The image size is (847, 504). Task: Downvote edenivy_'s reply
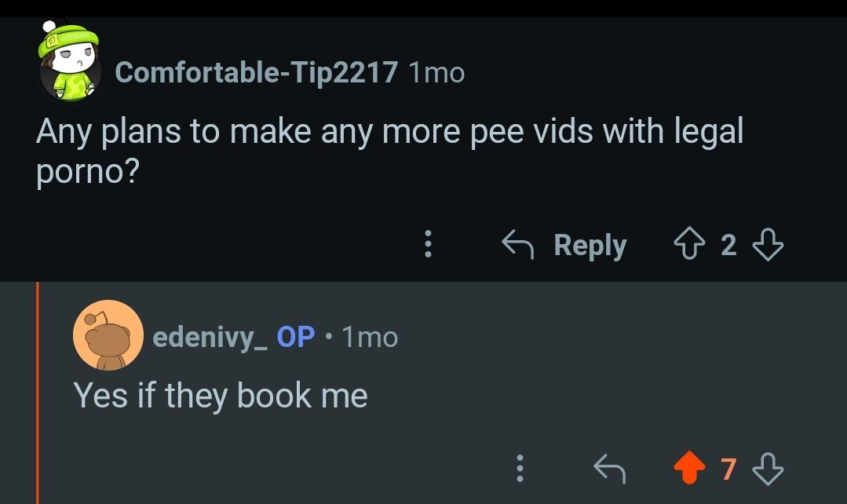pos(767,469)
